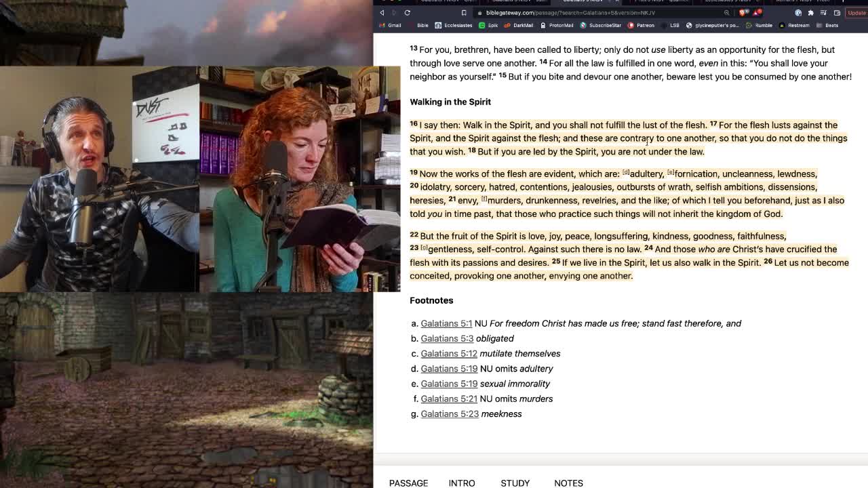This screenshot has width=868, height=488.
Task: Open the Epik bookmark
Action: (x=488, y=26)
